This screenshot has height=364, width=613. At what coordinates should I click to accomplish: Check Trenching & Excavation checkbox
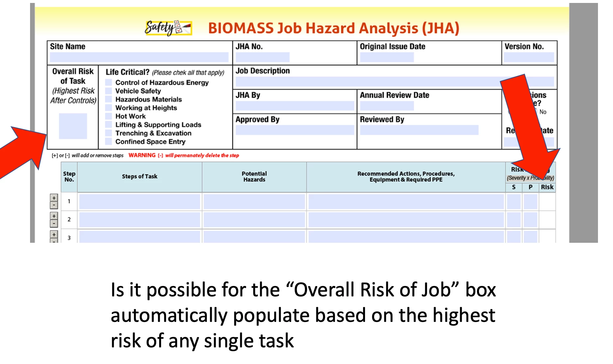(109, 133)
